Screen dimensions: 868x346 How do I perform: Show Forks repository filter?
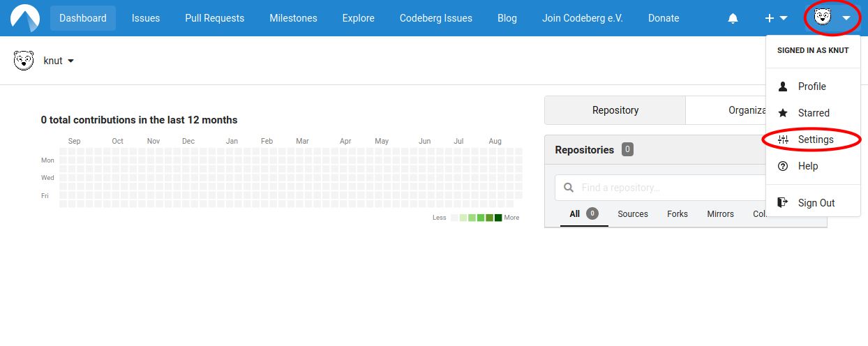click(677, 214)
